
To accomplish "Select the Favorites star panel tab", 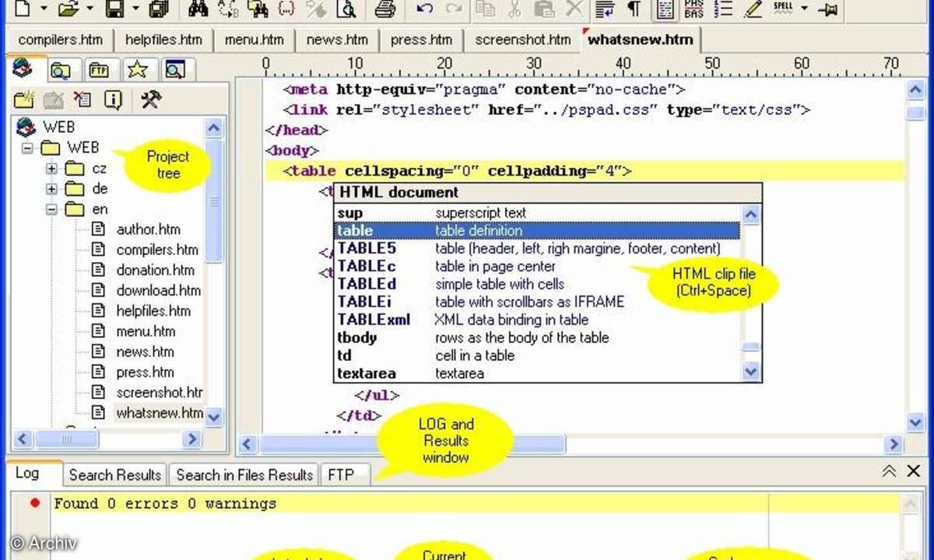I will (138, 71).
